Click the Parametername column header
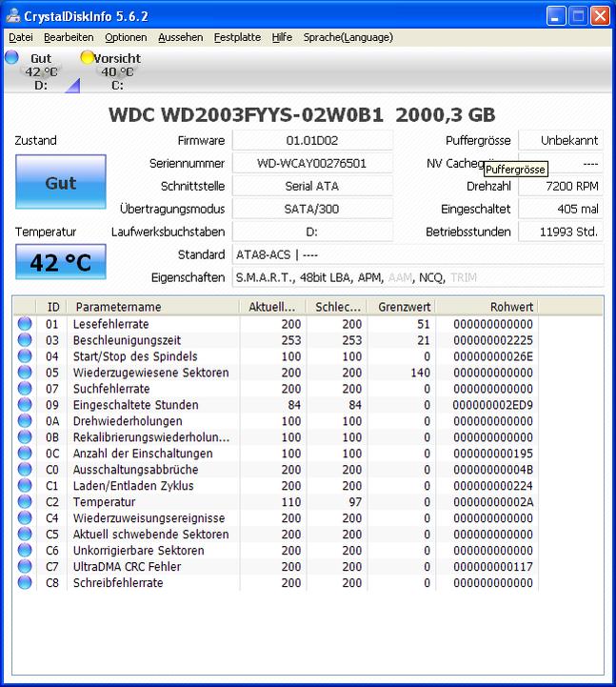This screenshot has height=687, width=616. (x=153, y=307)
